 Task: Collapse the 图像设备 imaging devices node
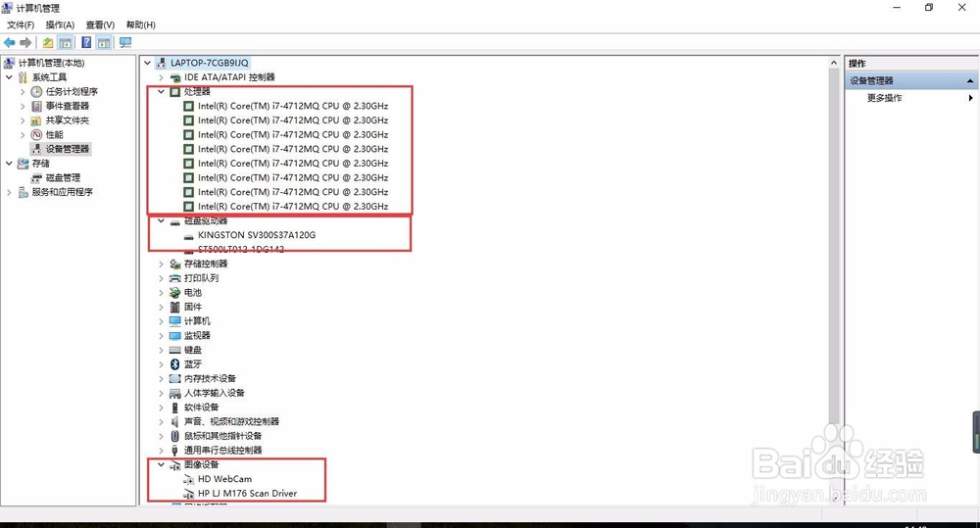162,464
